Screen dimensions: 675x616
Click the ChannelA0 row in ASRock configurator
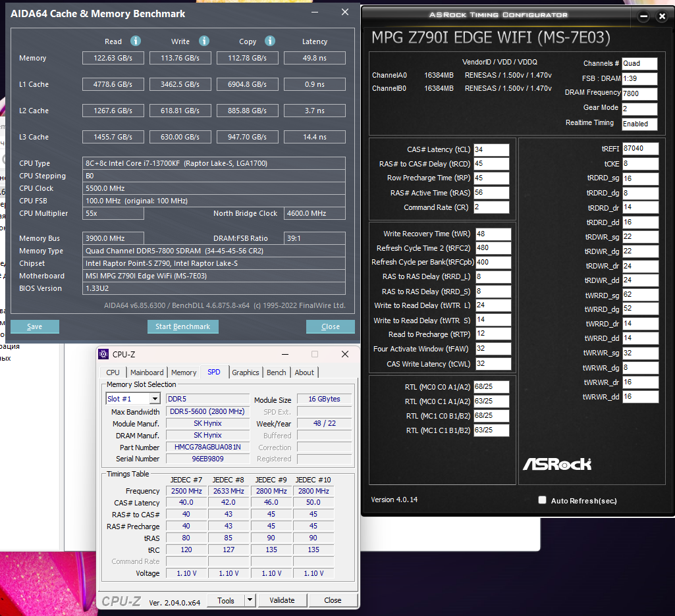point(462,75)
